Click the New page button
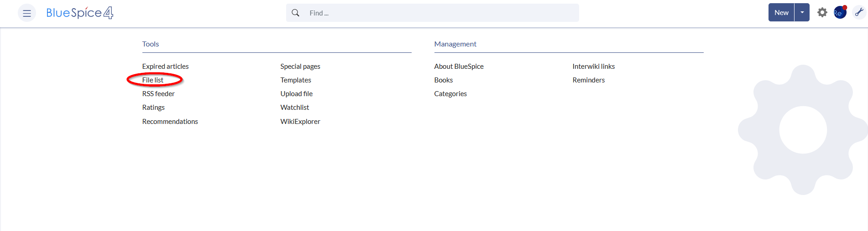 click(x=781, y=13)
